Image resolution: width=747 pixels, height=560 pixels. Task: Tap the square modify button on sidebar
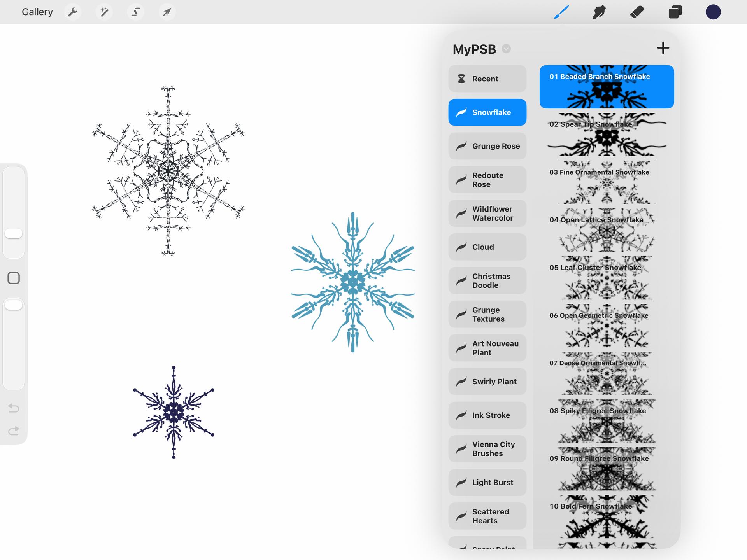coord(14,278)
